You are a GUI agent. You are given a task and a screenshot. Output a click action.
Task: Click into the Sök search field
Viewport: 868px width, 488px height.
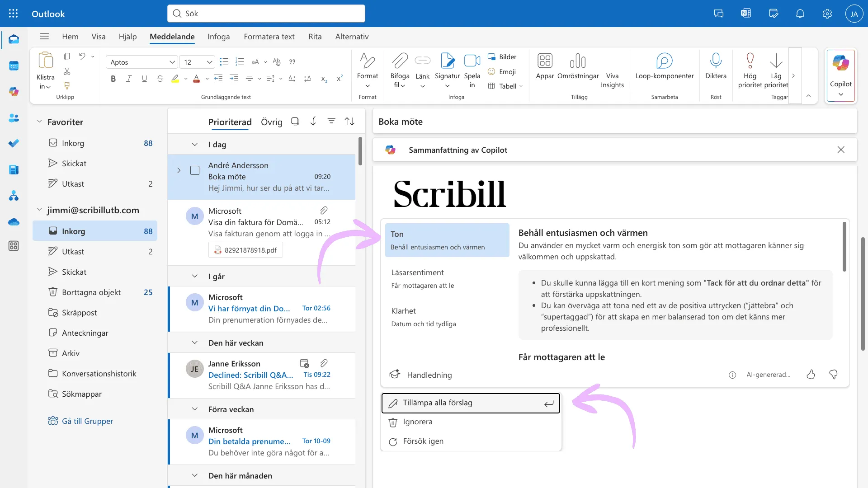[266, 14]
